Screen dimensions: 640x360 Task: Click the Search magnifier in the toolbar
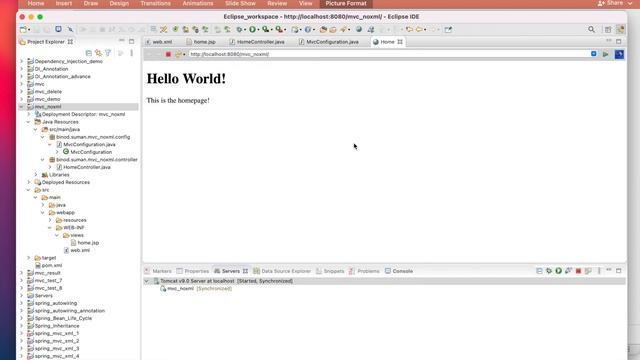tap(591, 29)
